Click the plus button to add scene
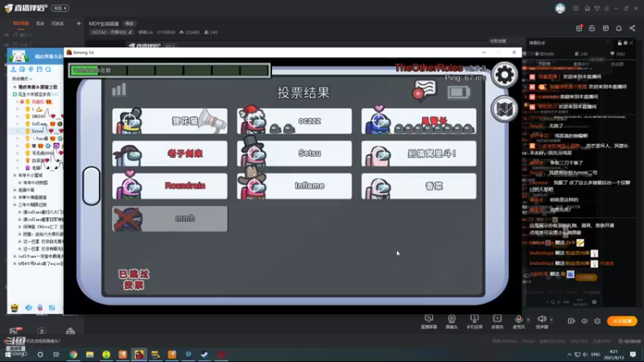Screen dimensions: 644x362 click(x=78, y=23)
